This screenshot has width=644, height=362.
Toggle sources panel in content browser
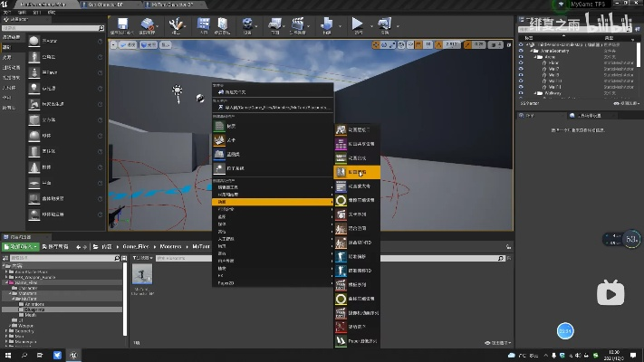click(5, 258)
